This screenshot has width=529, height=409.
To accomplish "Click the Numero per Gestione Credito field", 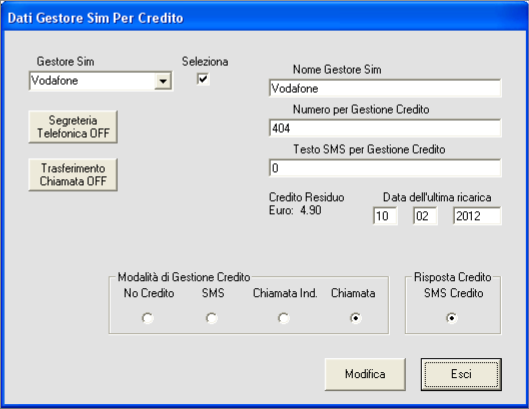I will [385, 128].
